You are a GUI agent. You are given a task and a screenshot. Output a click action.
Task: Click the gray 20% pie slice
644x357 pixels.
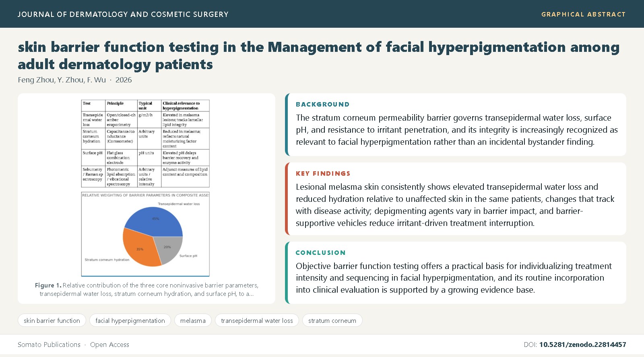click(169, 249)
